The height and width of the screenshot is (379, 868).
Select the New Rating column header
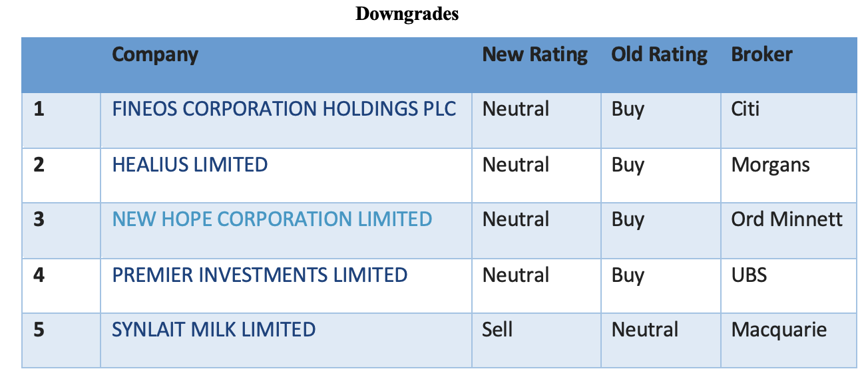click(x=535, y=55)
